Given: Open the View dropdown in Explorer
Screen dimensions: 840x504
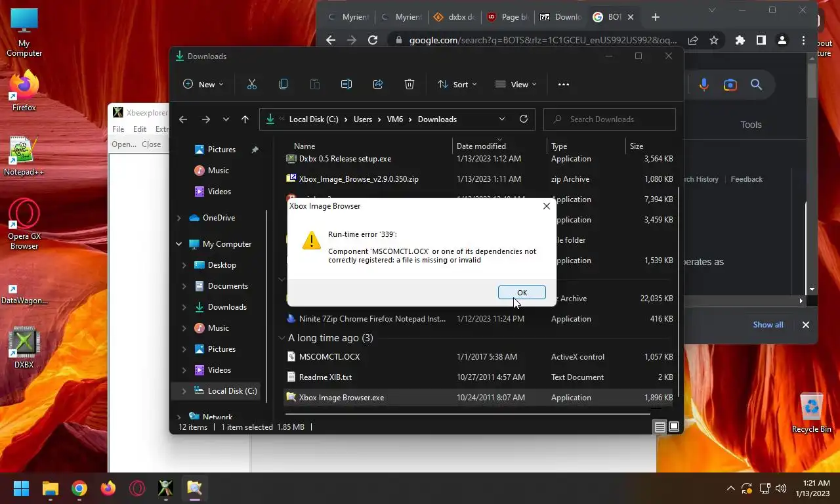Looking at the screenshot, I should point(516,84).
